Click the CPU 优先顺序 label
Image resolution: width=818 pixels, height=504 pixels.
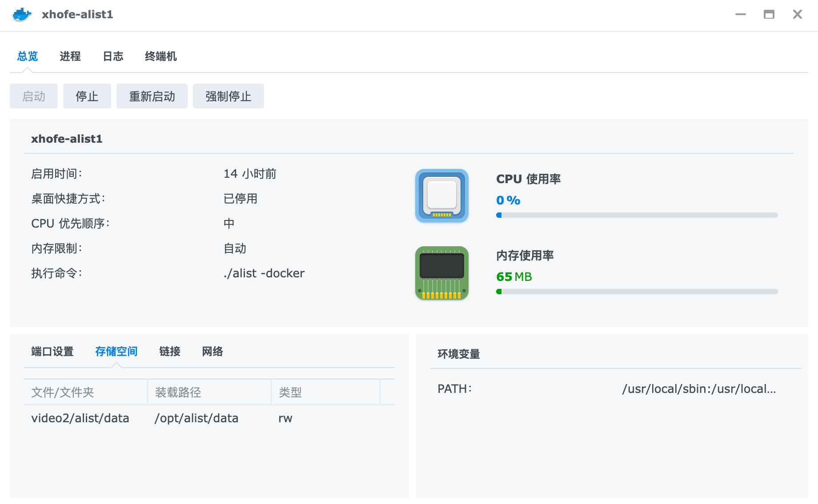tap(70, 224)
